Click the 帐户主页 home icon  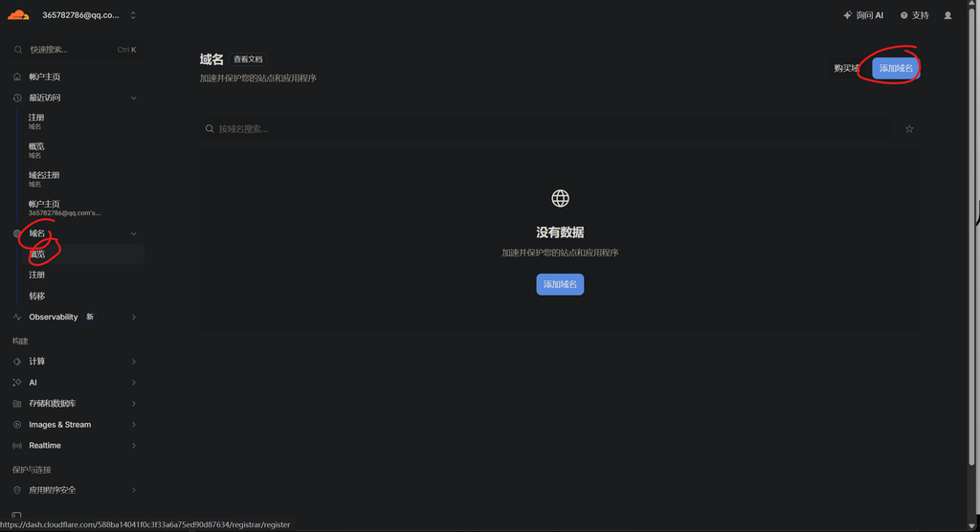pyautogui.click(x=17, y=77)
